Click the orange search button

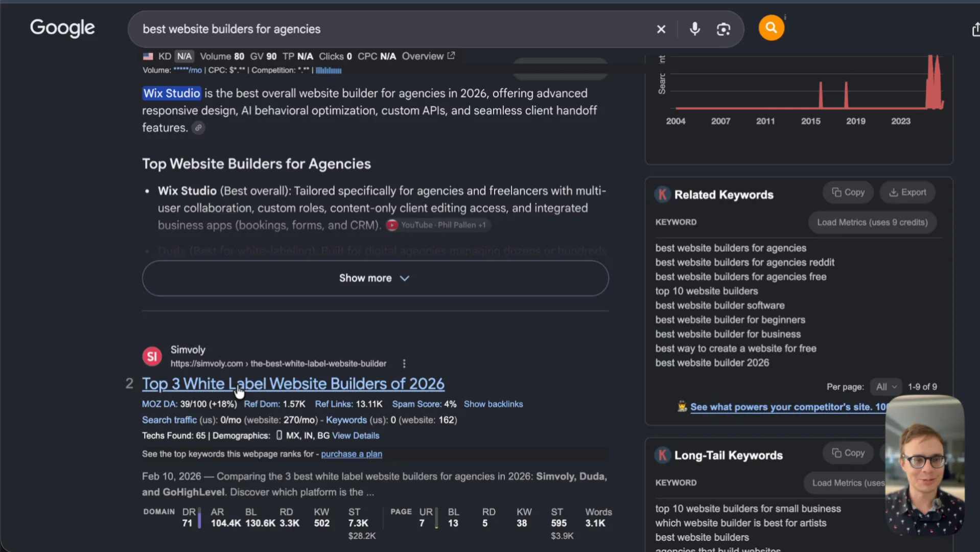[771, 28]
